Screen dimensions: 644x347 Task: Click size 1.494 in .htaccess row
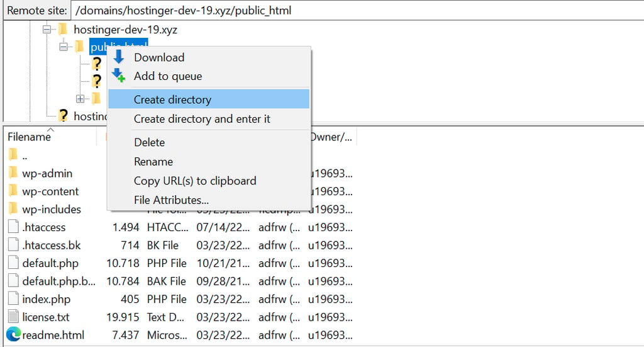pyautogui.click(x=126, y=227)
